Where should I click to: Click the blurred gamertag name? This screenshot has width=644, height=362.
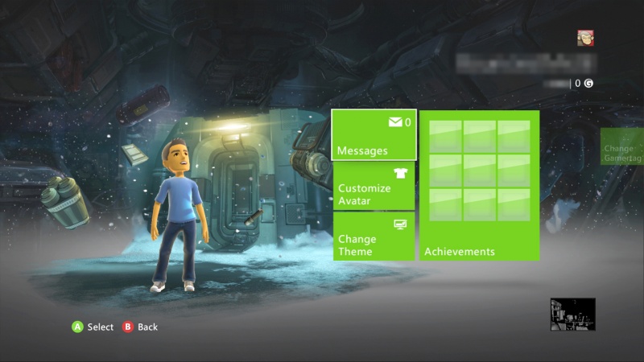tap(525, 62)
